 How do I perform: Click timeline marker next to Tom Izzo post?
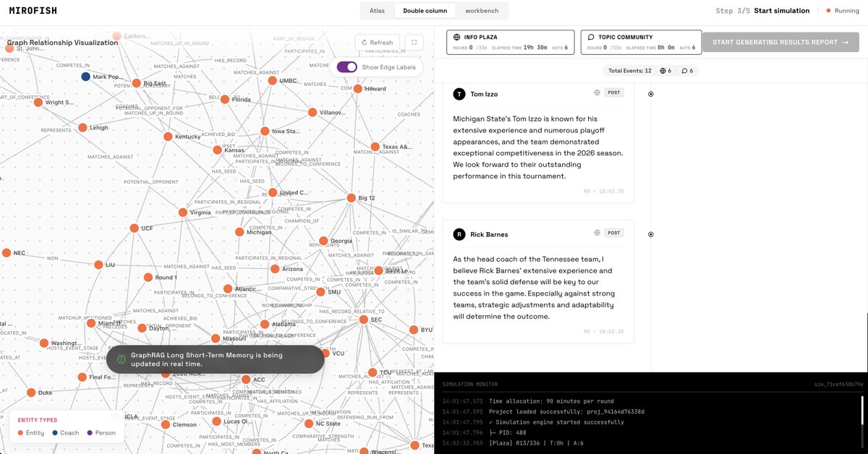click(x=651, y=94)
